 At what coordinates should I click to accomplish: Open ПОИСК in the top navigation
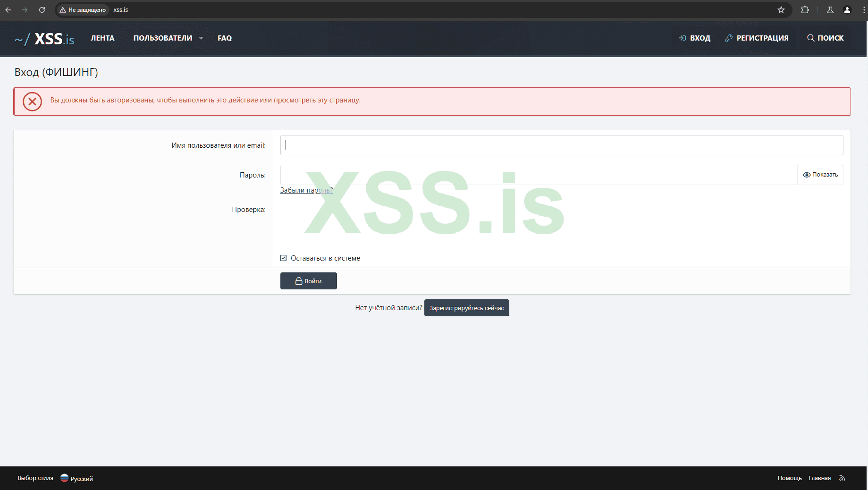(x=826, y=38)
